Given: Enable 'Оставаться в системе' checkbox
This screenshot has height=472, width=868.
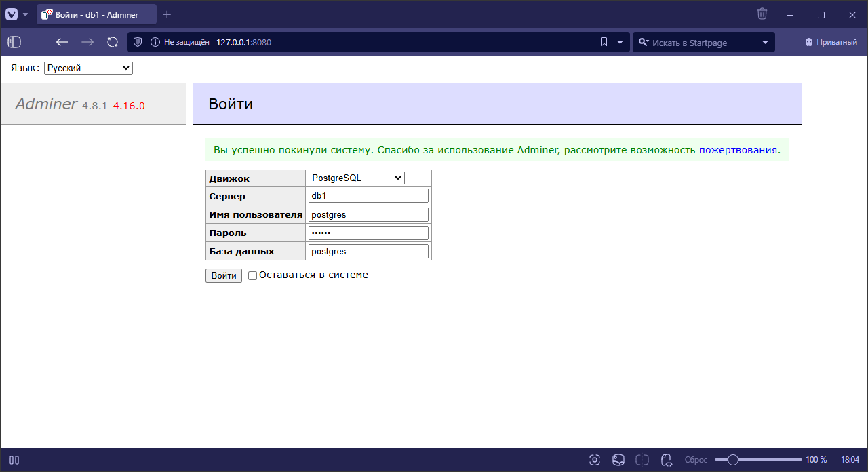Looking at the screenshot, I should tap(253, 275).
